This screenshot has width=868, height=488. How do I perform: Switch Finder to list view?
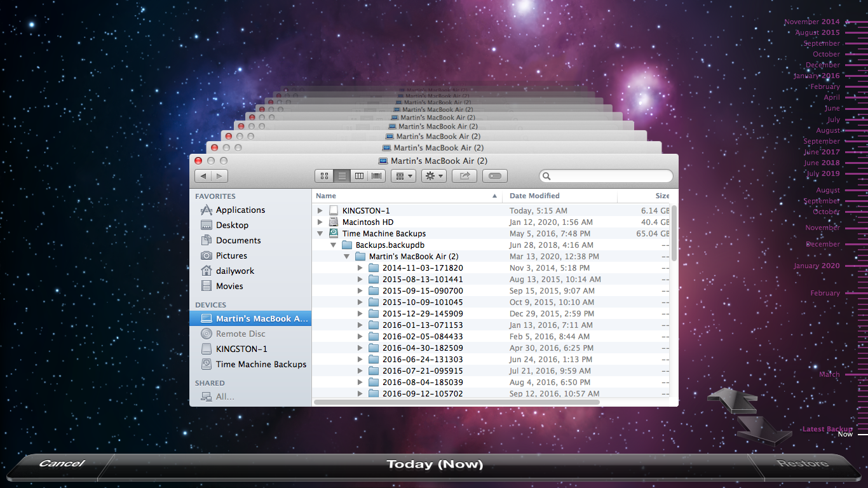click(x=342, y=176)
